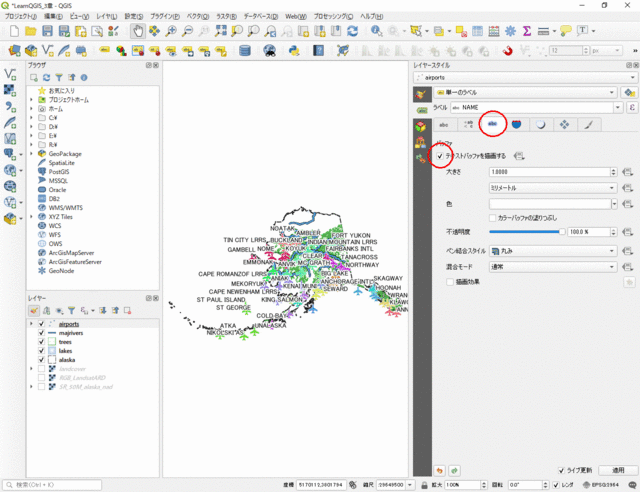This screenshot has width=640, height=492.
Task: Hide the trees layer
Action: (41, 342)
